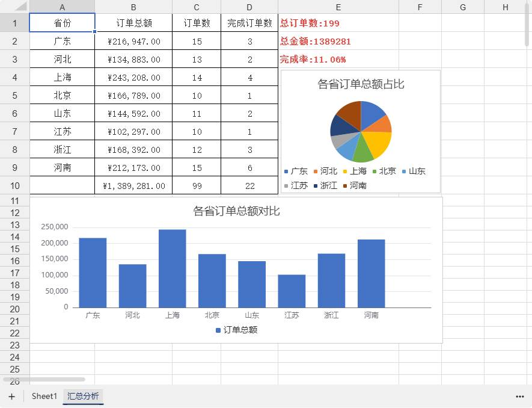Click the 广东 legend swatch in pie chart
The width and height of the screenshot is (532, 408).
[x=286, y=172]
